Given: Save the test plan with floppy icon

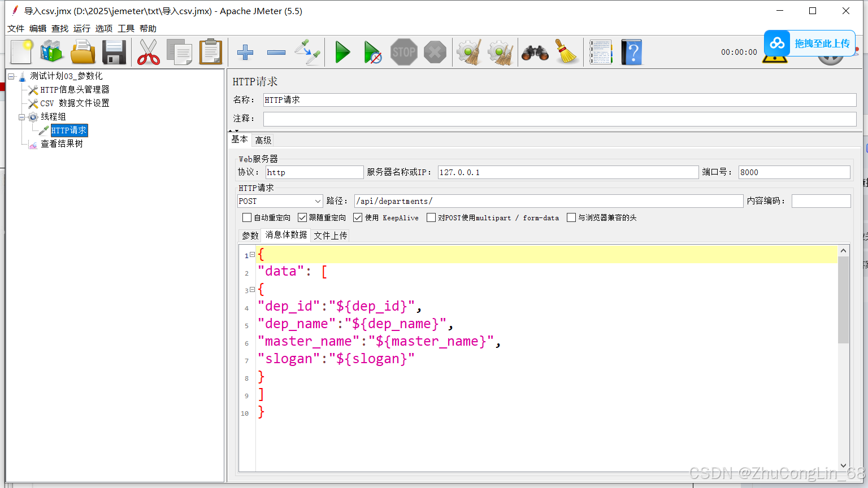Looking at the screenshot, I should pos(114,52).
